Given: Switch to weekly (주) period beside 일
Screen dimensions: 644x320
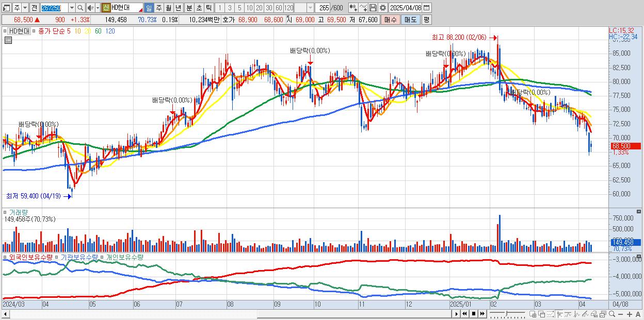Looking at the screenshot, I should point(158,8).
